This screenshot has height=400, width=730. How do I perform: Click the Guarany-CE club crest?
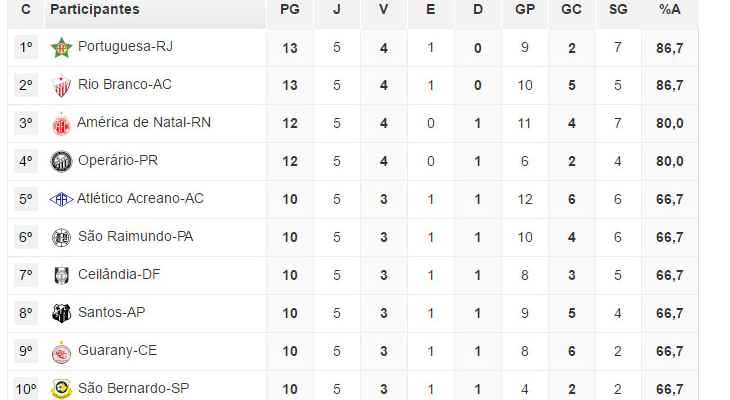tap(62, 351)
